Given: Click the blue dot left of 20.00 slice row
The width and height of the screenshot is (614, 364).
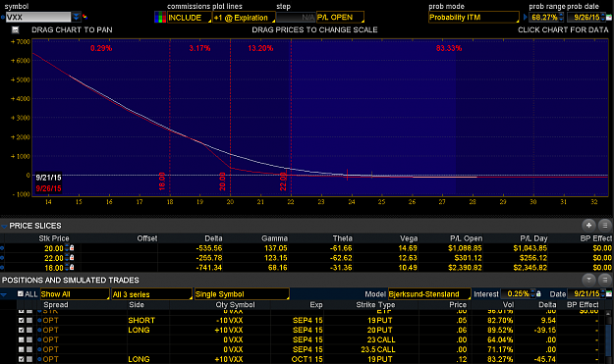Looking at the screenshot, I should [2, 248].
